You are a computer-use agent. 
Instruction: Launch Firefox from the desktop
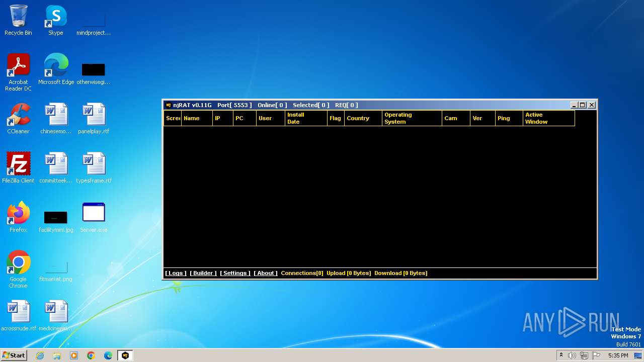18,217
